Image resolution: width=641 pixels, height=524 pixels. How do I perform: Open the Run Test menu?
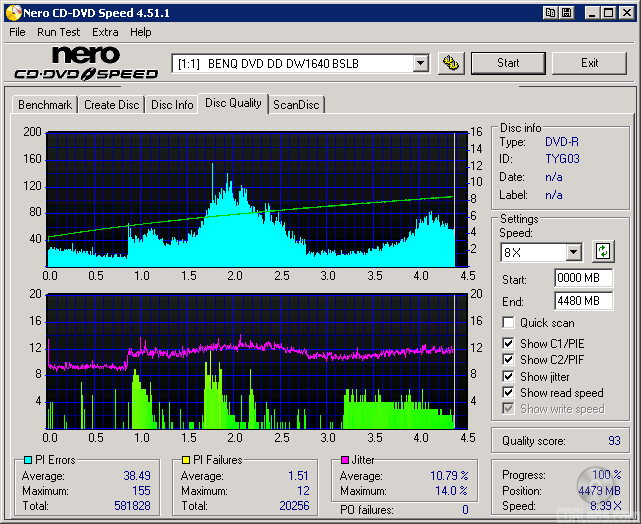[58, 32]
